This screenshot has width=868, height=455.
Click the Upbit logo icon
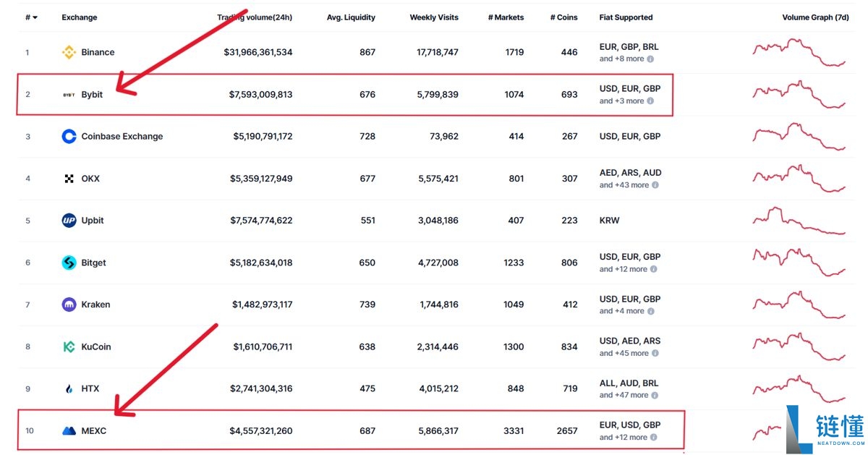[x=69, y=220]
